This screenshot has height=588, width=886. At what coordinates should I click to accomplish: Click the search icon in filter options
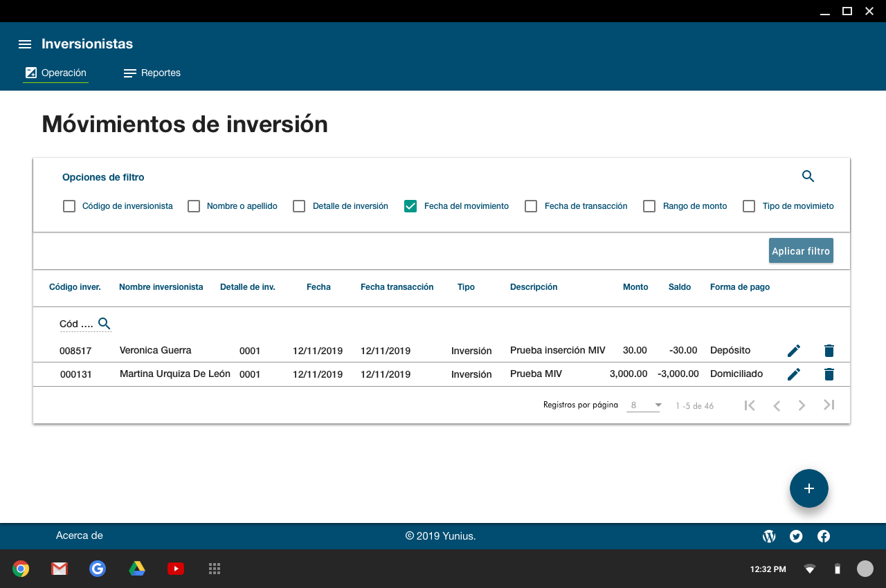pyautogui.click(x=808, y=176)
